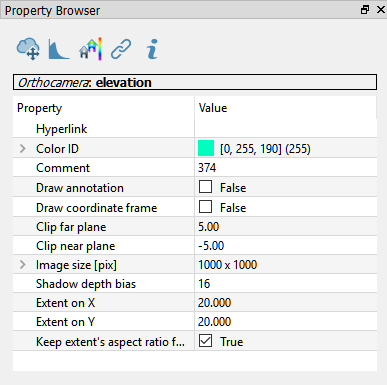Click the rainbow color ramp icon
This screenshot has height=385, width=387.
click(90, 49)
